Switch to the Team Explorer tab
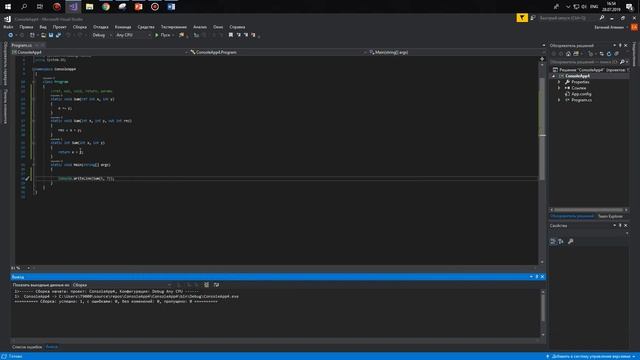640x360 pixels. [x=610, y=216]
